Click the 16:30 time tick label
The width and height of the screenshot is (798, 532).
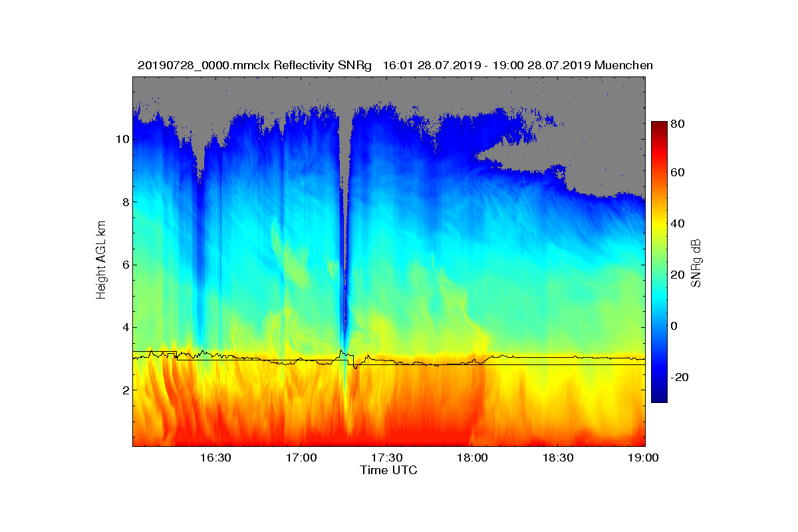coord(215,458)
